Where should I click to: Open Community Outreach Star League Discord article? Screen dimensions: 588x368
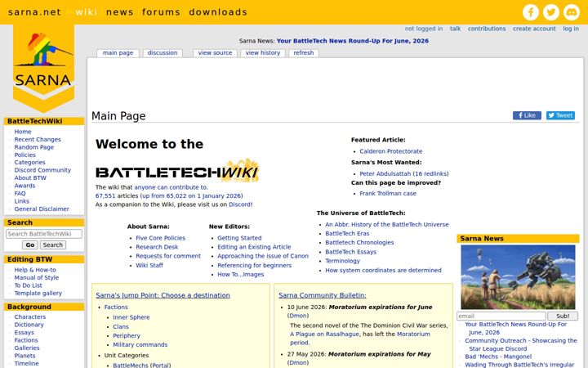click(521, 345)
